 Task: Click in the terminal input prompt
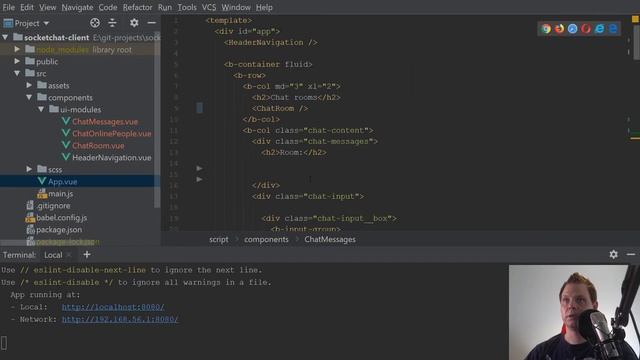pyautogui.click(x=4, y=343)
